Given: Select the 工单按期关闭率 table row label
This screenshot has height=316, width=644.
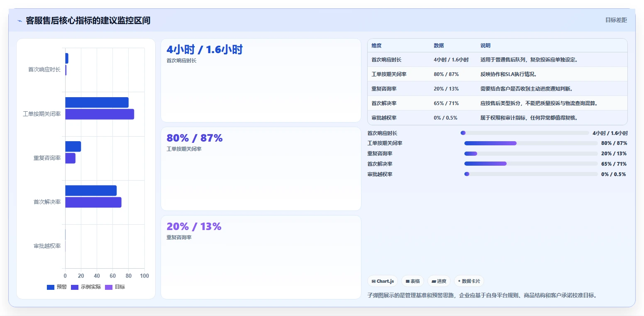Looking at the screenshot, I should pos(389,74).
